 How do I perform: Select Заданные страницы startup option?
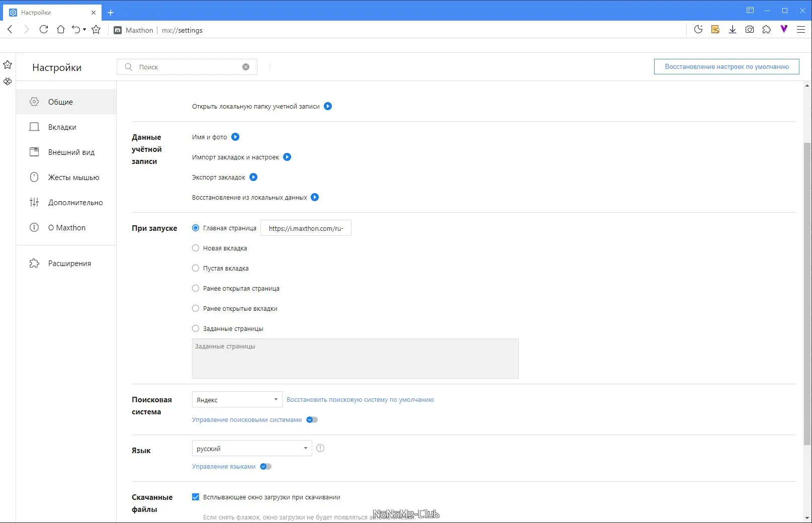click(x=196, y=328)
